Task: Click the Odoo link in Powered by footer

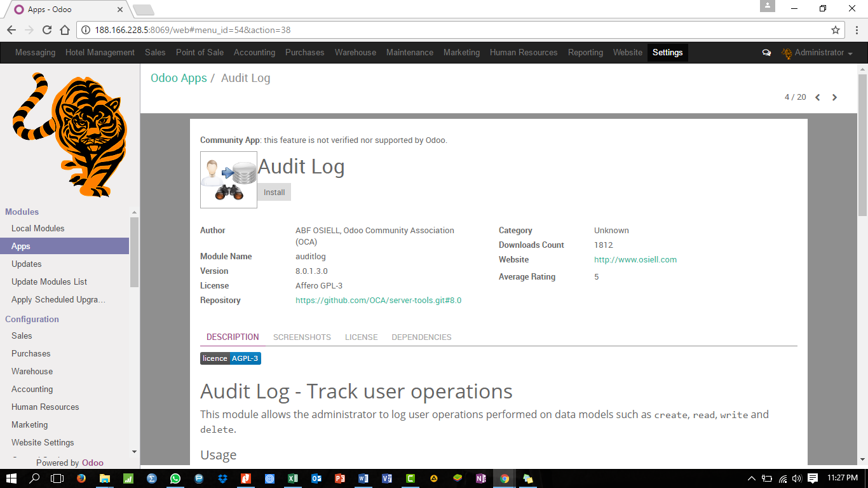Action: click(x=93, y=463)
